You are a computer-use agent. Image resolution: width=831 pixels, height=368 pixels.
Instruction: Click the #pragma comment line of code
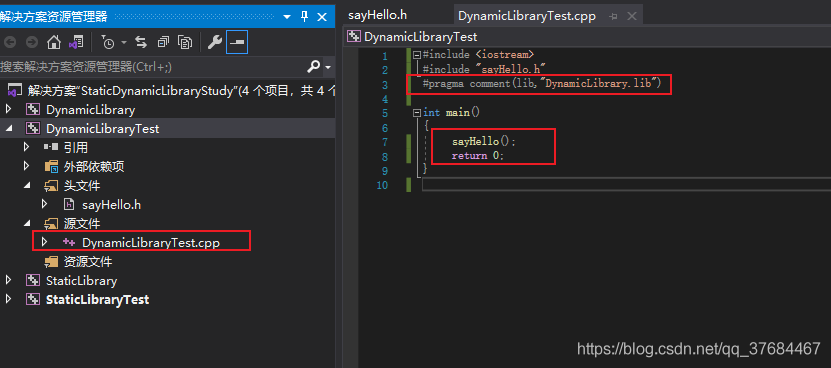tap(542, 83)
